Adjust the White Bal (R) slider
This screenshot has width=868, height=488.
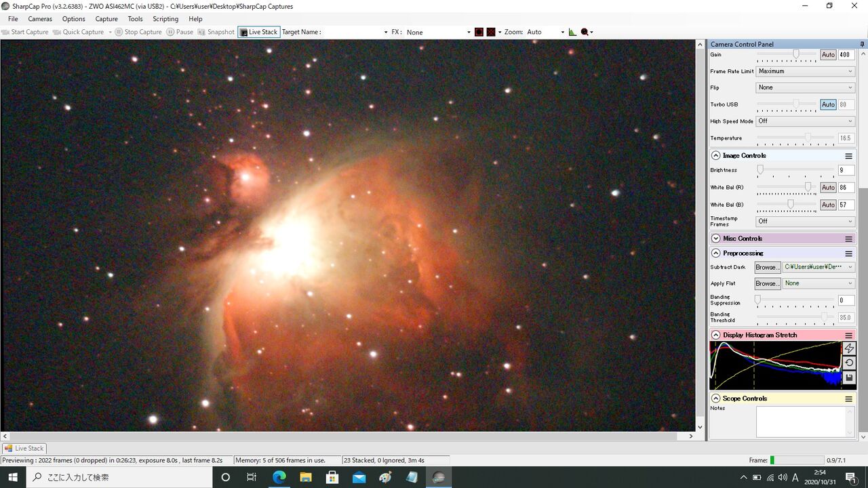click(x=808, y=186)
